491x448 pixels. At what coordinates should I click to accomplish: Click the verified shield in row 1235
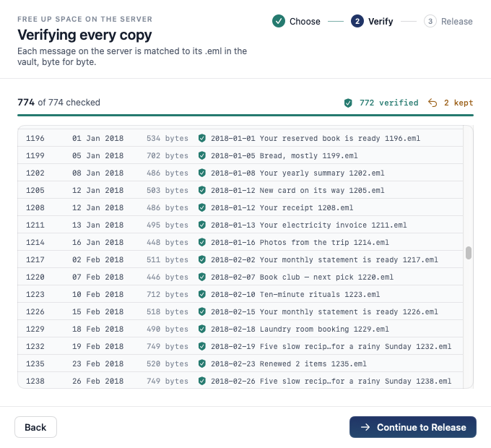click(x=202, y=363)
